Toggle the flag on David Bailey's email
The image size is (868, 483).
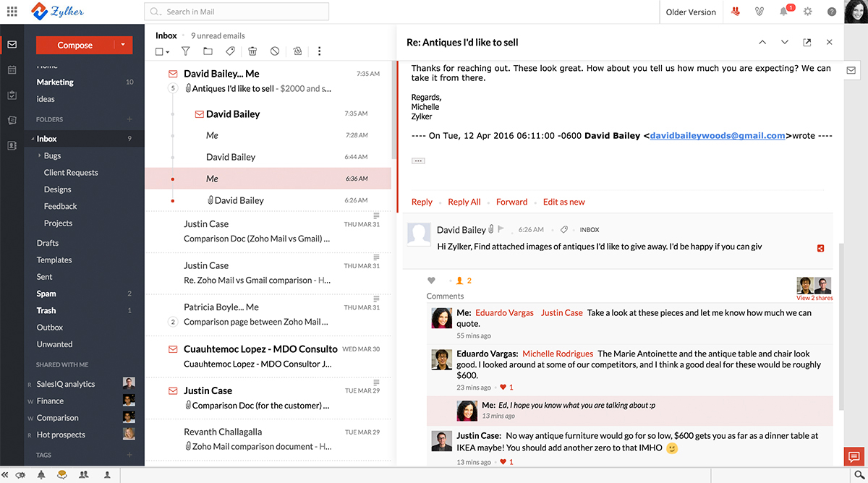point(501,229)
